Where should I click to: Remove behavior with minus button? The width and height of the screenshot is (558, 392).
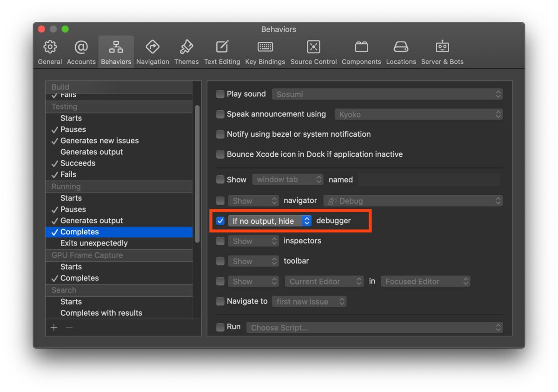[69, 327]
